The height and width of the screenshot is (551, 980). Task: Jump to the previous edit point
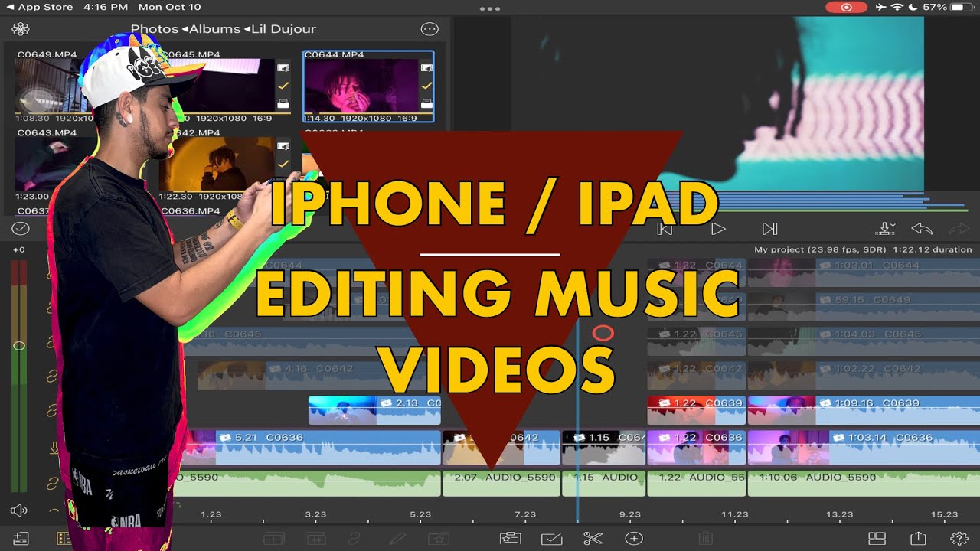[665, 229]
